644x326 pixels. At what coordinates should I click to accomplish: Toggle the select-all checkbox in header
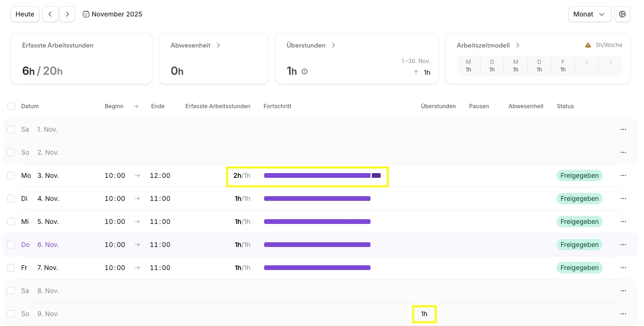click(x=11, y=106)
